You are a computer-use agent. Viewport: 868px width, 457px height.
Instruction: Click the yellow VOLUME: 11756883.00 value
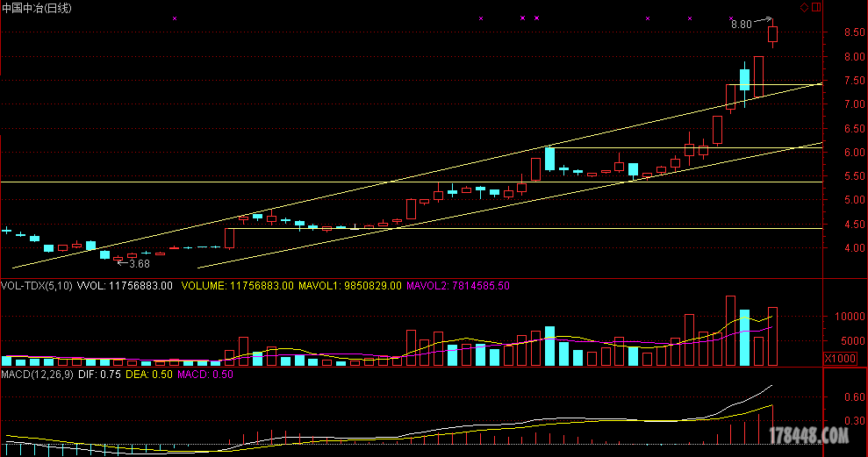[x=238, y=286]
